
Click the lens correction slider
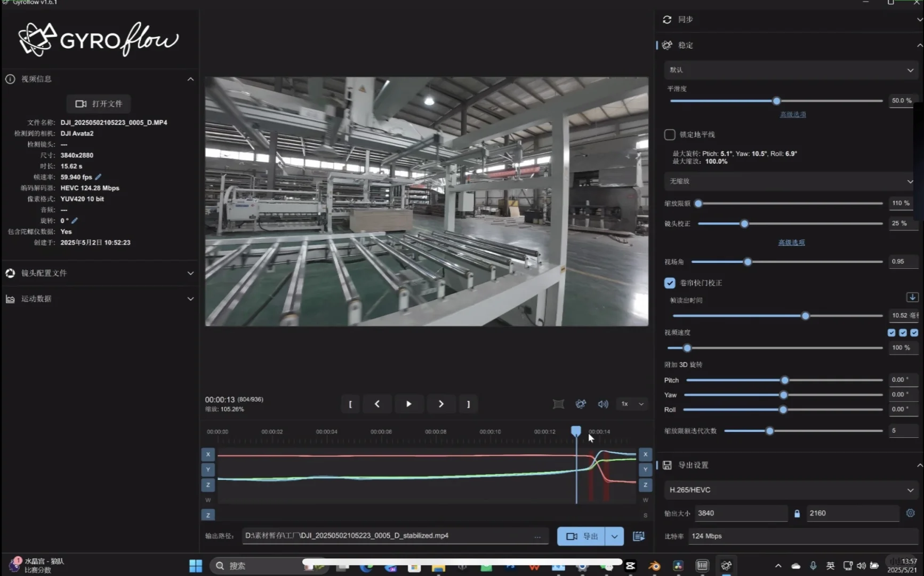pos(790,224)
